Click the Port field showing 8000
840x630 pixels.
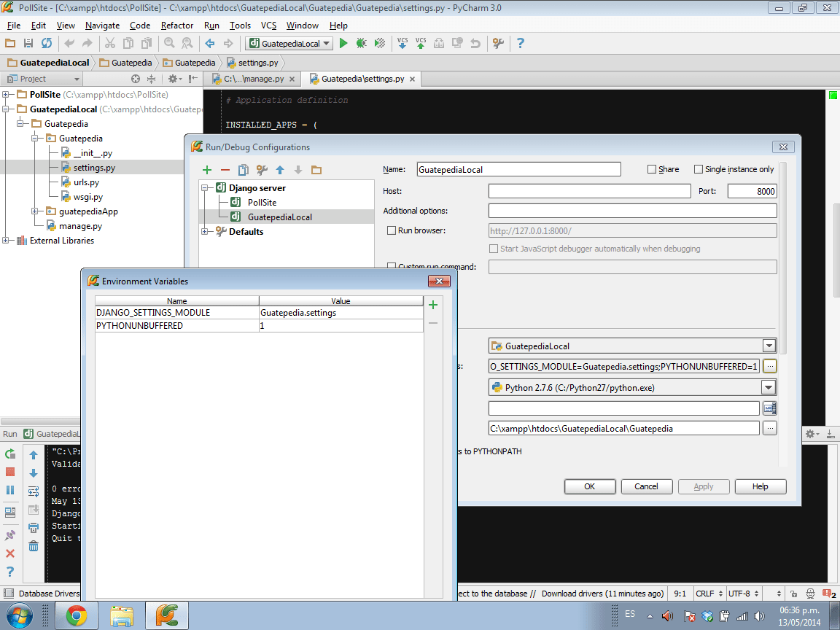[753, 190]
